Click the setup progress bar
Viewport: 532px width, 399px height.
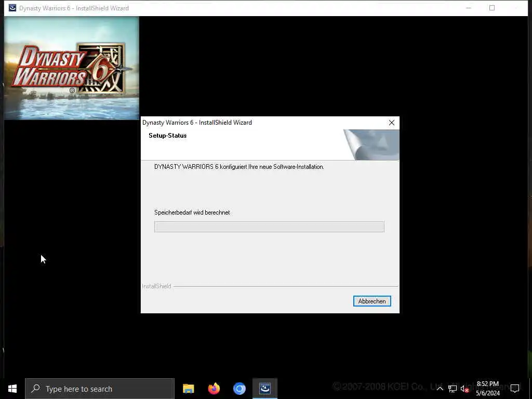click(269, 227)
